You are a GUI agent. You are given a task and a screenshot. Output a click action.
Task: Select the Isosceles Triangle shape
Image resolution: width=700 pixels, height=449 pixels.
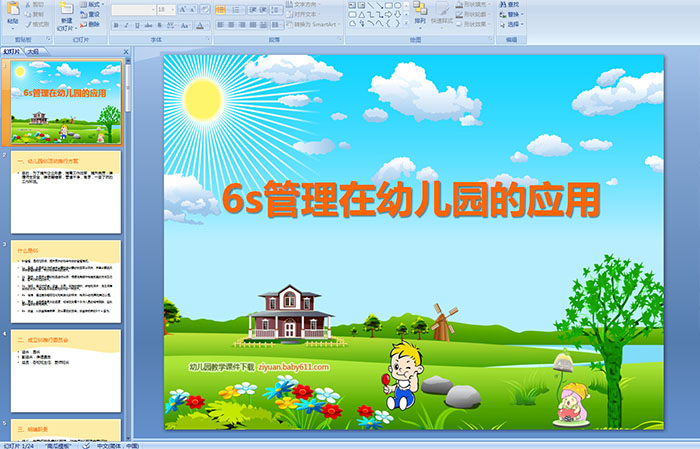(x=362, y=14)
